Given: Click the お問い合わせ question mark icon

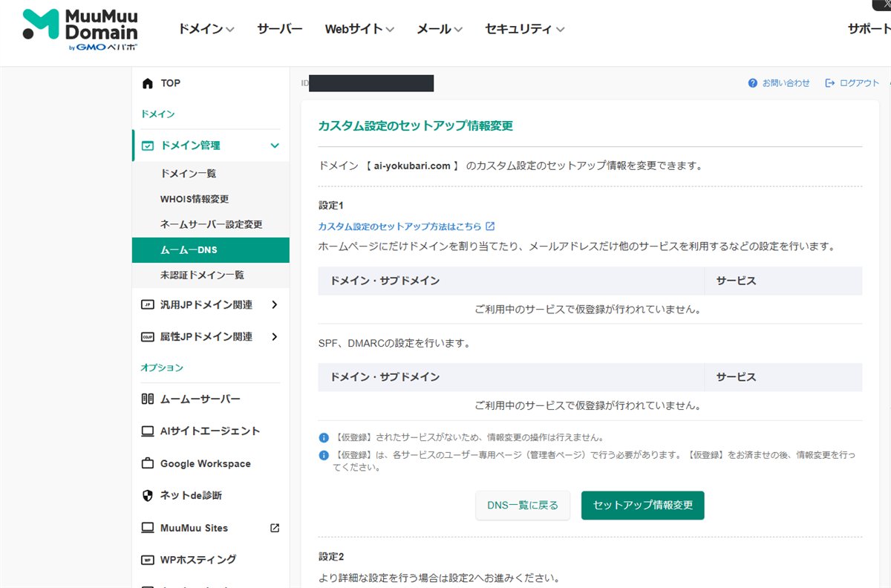Looking at the screenshot, I should click(753, 83).
